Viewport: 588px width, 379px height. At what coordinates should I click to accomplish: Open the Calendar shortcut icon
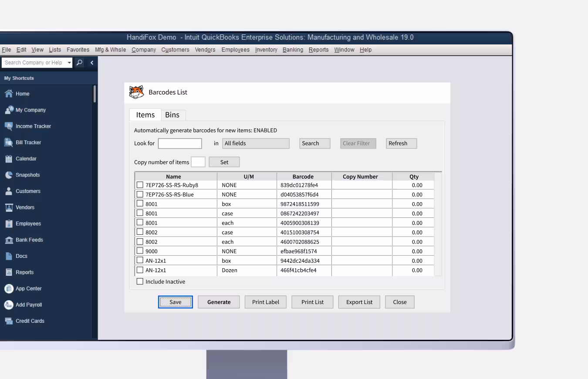click(x=9, y=159)
